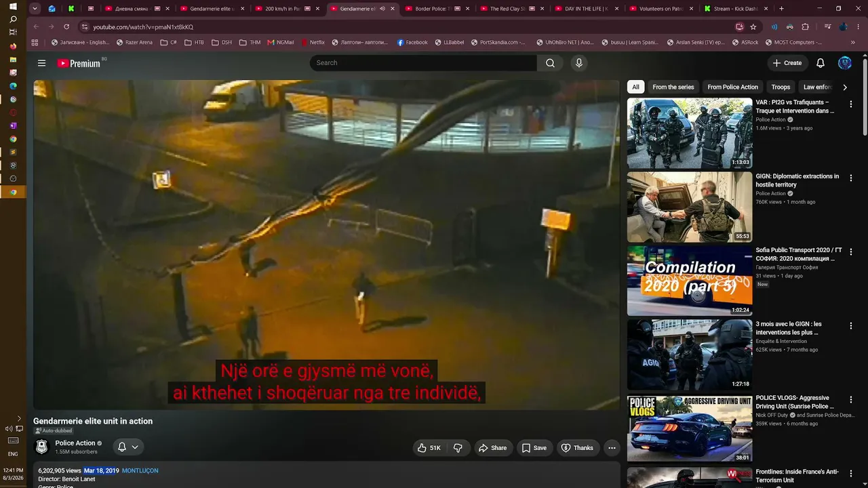Open a new browser tab
This screenshot has height=488, width=868.
coord(781,9)
